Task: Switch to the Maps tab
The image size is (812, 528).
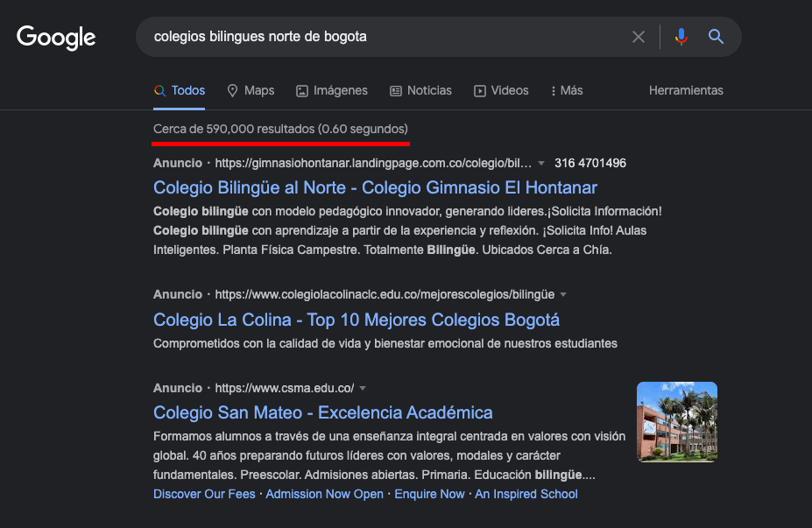Action: 251,90
